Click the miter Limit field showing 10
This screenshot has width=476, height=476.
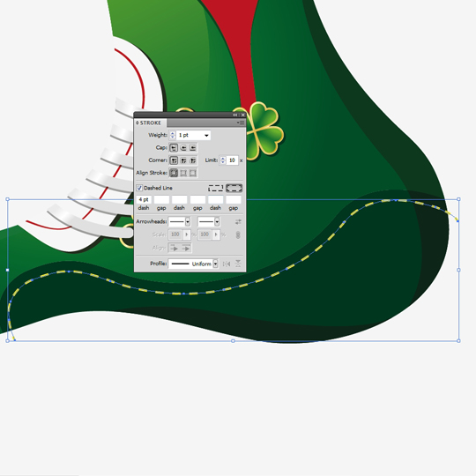pyautogui.click(x=232, y=160)
